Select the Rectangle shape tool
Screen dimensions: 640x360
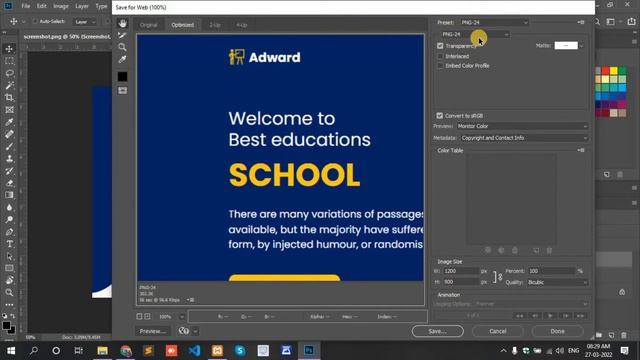coord(9,268)
